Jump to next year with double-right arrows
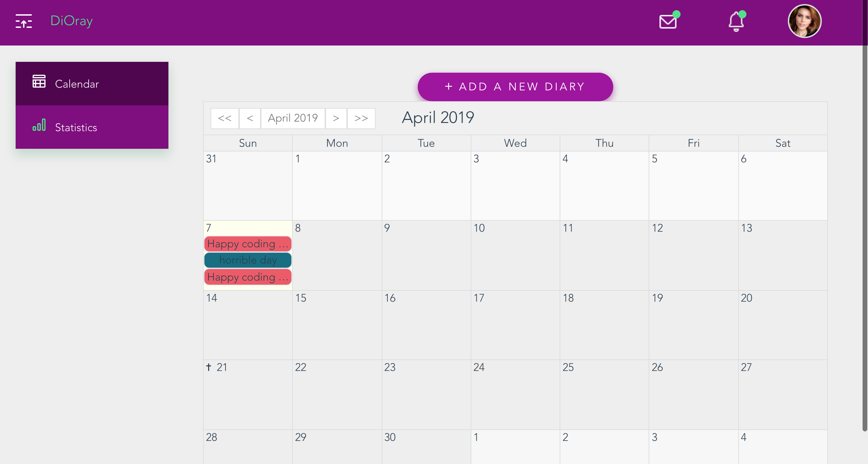This screenshot has width=868, height=464. [x=361, y=118]
